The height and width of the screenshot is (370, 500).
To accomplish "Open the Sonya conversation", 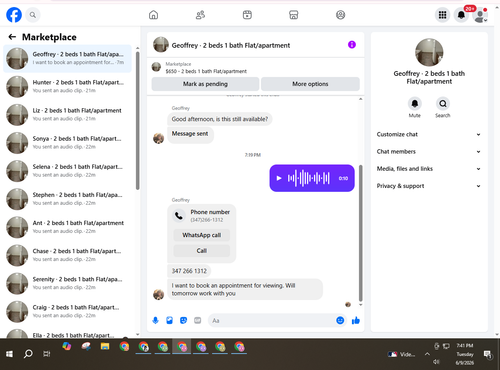I will (x=67, y=143).
